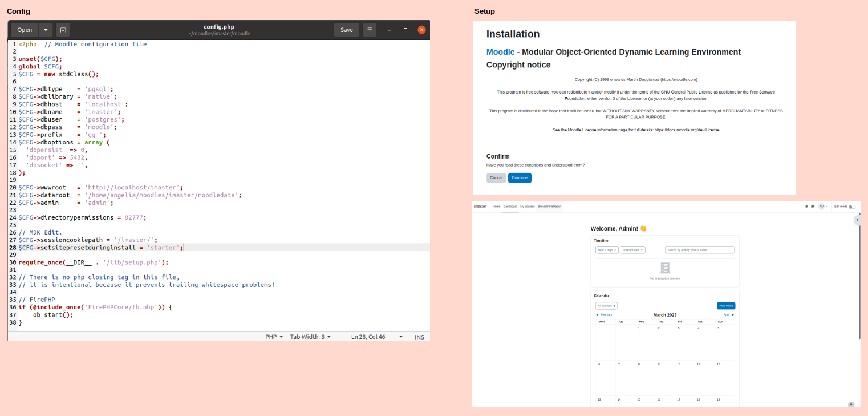The image size is (868, 416).
Task: Focus the Search by activity type field
Action: pos(700,250)
